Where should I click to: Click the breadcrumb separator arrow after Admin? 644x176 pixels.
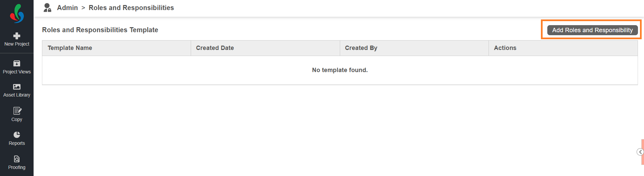pos(83,8)
